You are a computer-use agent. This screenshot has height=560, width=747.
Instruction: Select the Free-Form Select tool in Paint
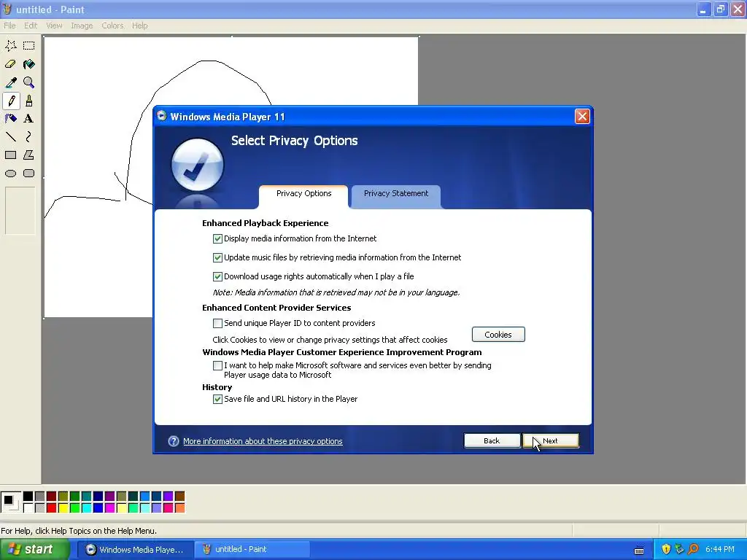click(x=11, y=46)
